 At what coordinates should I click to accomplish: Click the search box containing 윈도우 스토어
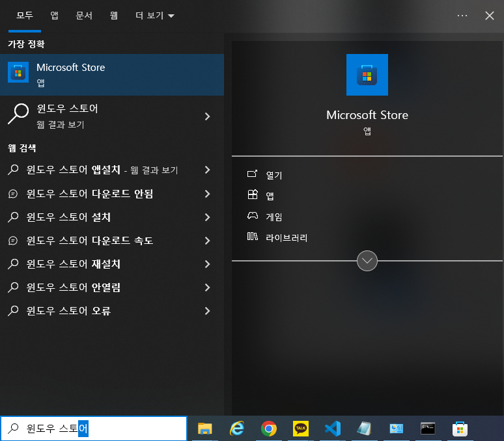point(94,429)
